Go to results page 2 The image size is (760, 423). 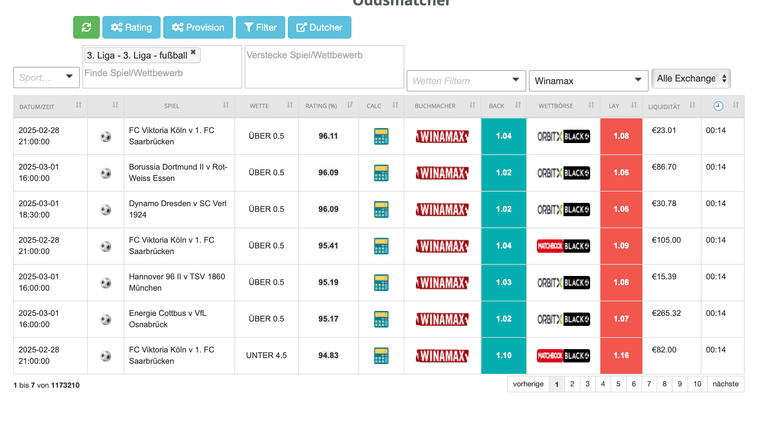point(572,384)
